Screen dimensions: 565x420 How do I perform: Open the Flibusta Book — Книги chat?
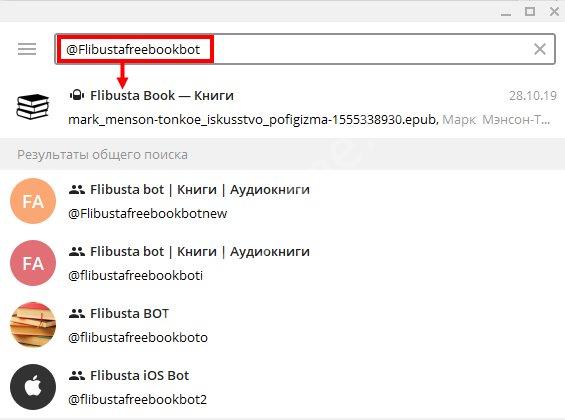coord(282,107)
